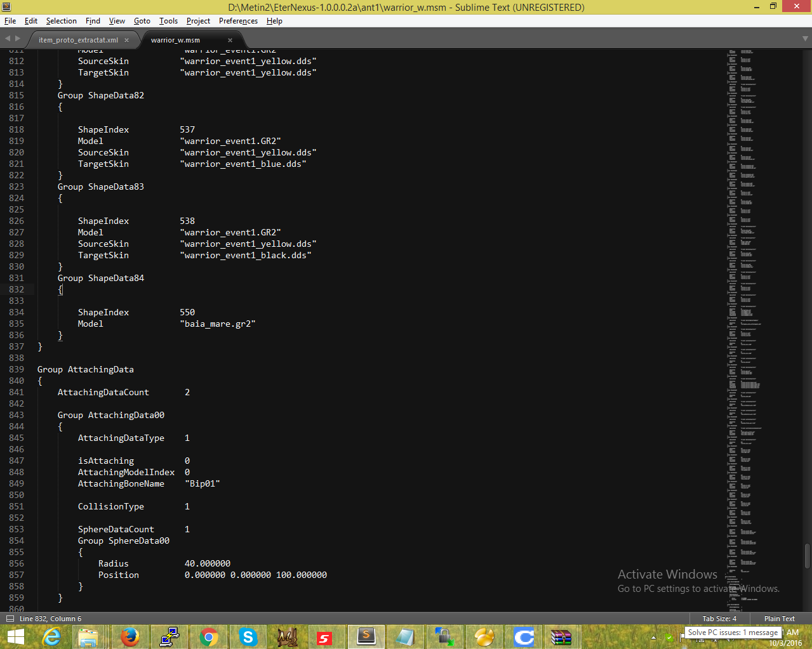Change the Tab Size setting in status bar
This screenshot has height=649, width=812.
click(719, 619)
